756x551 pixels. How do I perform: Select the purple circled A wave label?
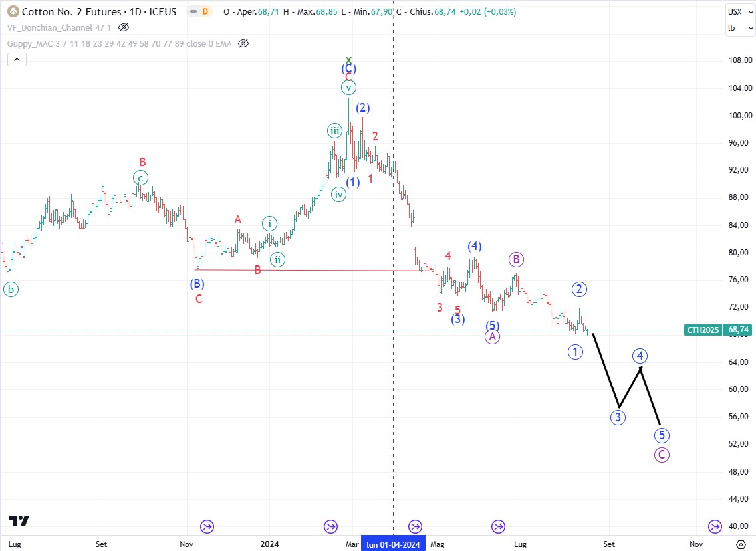coord(492,336)
